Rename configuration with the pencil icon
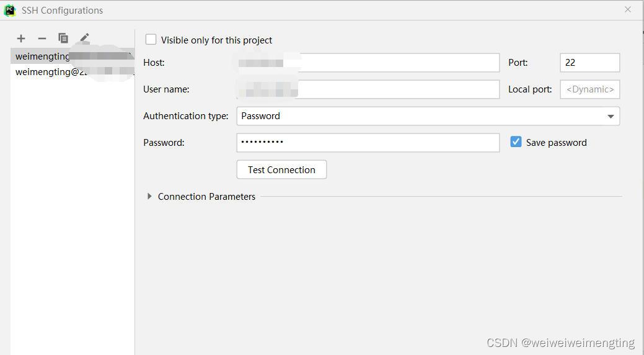 (85, 38)
